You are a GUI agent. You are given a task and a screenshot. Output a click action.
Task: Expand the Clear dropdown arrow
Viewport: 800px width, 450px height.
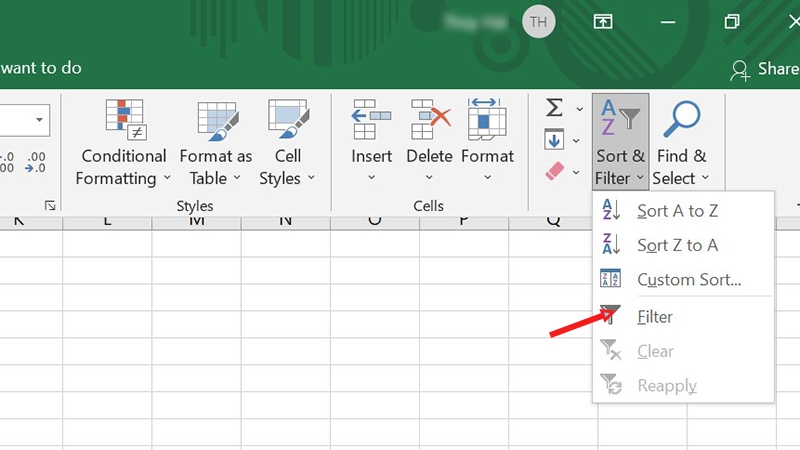[x=576, y=172]
